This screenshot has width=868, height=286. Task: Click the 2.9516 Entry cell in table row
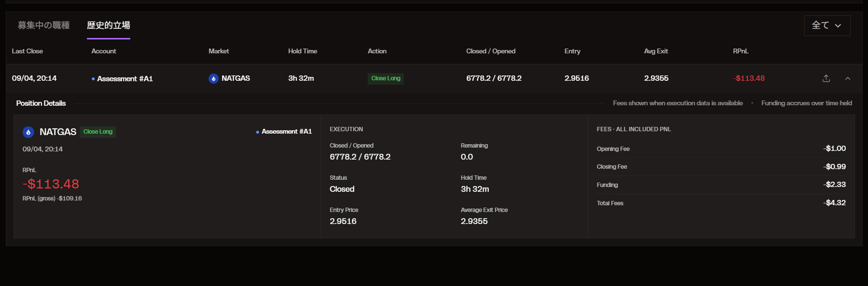click(x=577, y=78)
